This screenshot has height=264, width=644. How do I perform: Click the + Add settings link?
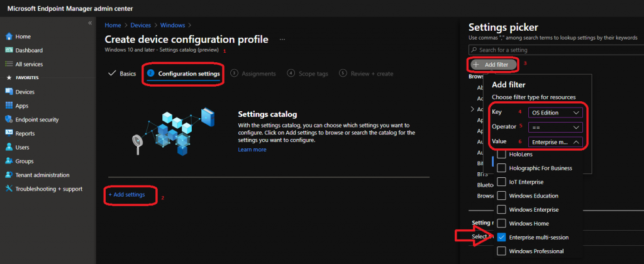[126, 195]
